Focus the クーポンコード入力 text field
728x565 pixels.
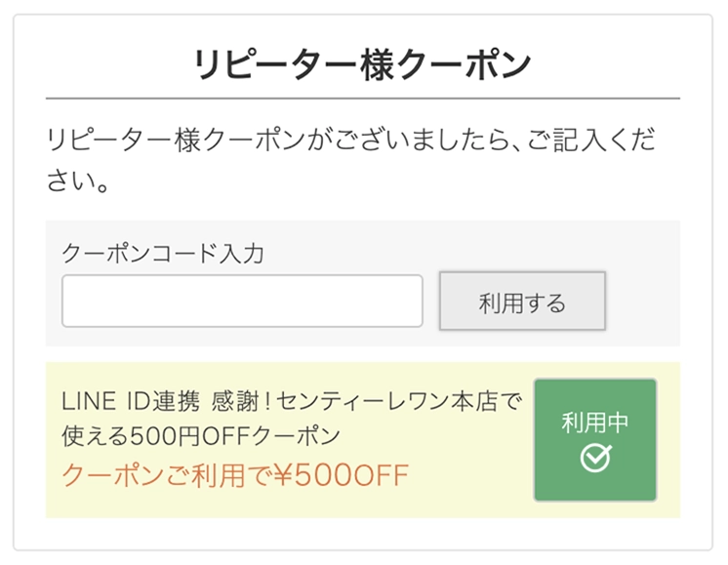242,301
